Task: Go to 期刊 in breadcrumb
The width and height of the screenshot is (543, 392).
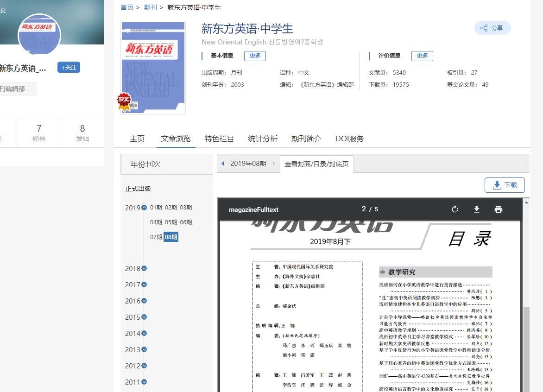Action: 150,7
